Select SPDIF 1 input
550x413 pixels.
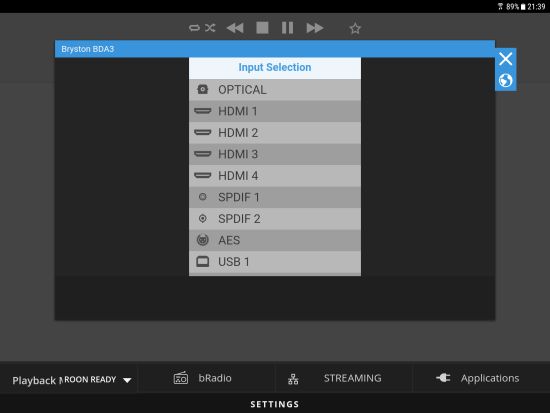pos(275,197)
